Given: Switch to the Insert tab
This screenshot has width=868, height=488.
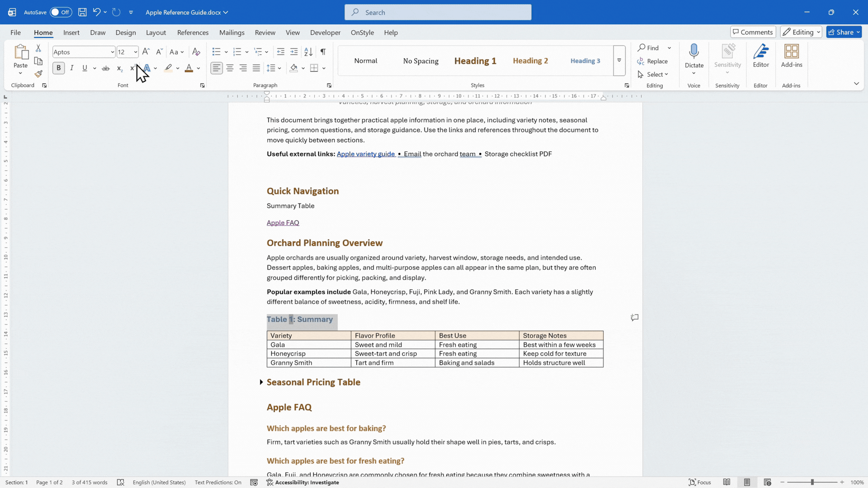Looking at the screenshot, I should (71, 33).
